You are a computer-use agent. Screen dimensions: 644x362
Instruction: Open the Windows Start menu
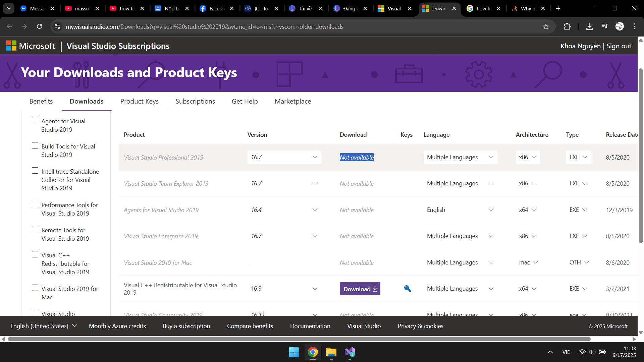[x=294, y=352]
